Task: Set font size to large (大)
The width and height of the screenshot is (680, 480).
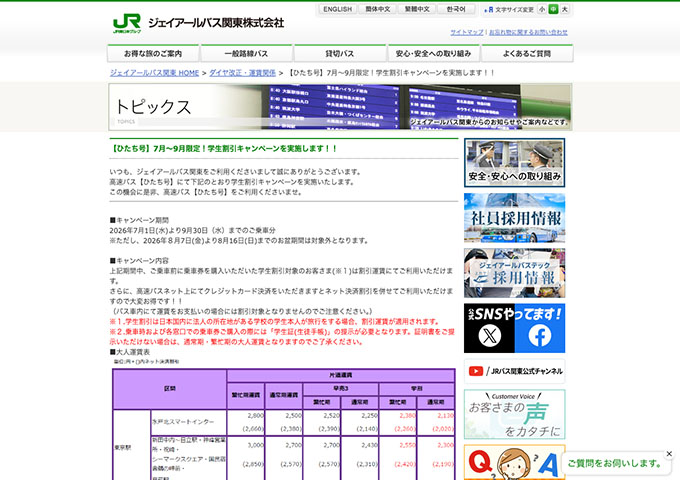Action: click(565, 9)
